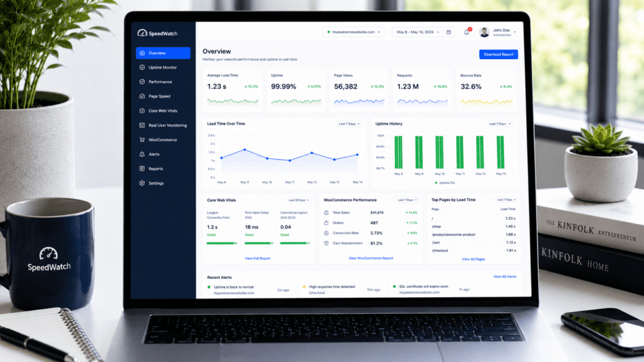
Task: Open the Overview sidebar item
Action: 163,53
